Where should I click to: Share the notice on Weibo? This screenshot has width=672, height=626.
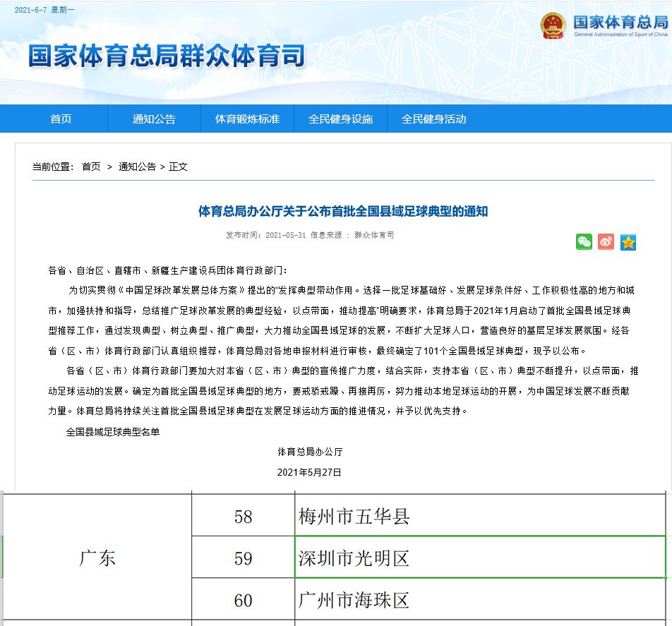coord(606,242)
